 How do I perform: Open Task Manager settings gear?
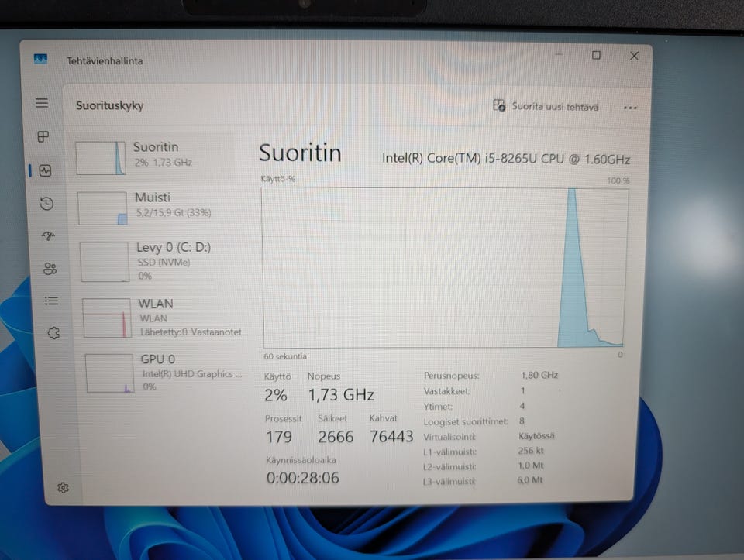coord(63,487)
